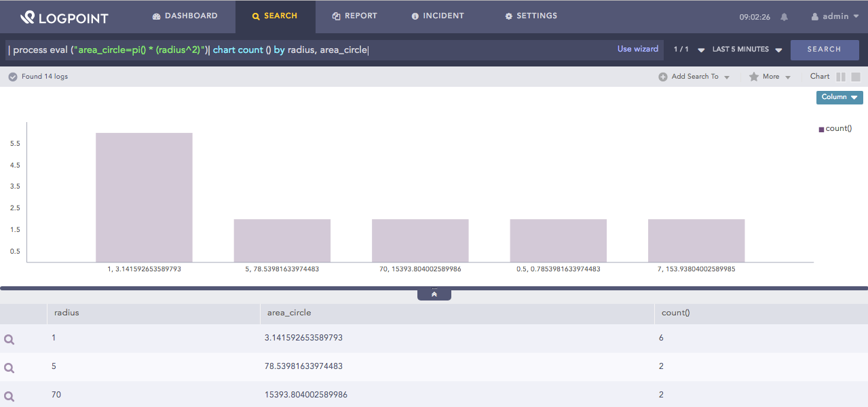Image resolution: width=868 pixels, height=407 pixels.
Task: Open the admin user menu
Action: 835,16
